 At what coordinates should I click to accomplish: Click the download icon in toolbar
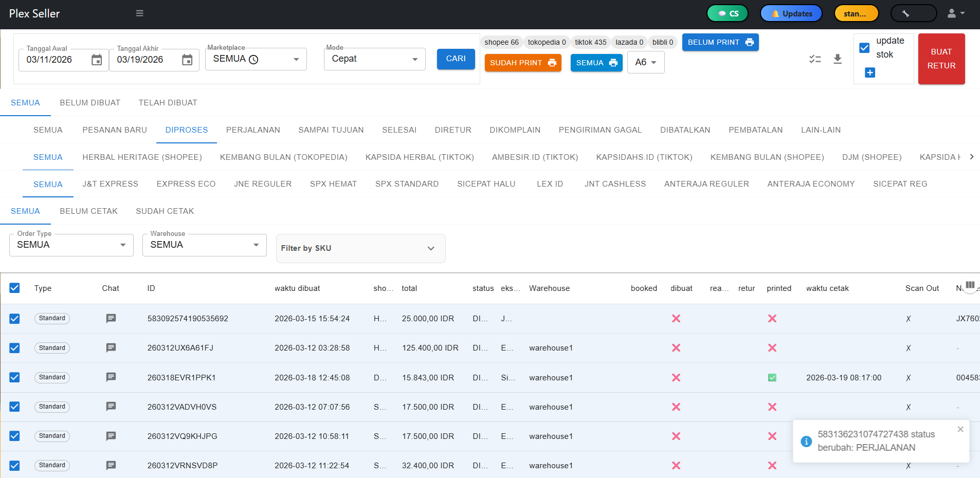coord(838,59)
